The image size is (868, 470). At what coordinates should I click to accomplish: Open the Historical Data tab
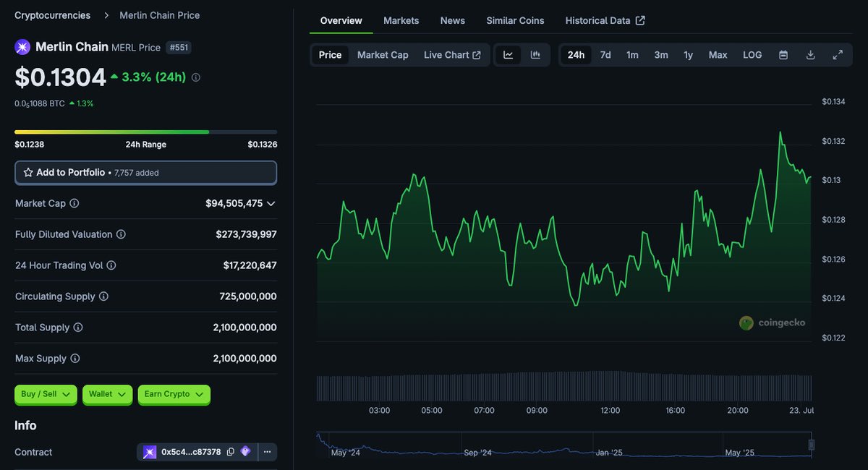click(x=605, y=20)
